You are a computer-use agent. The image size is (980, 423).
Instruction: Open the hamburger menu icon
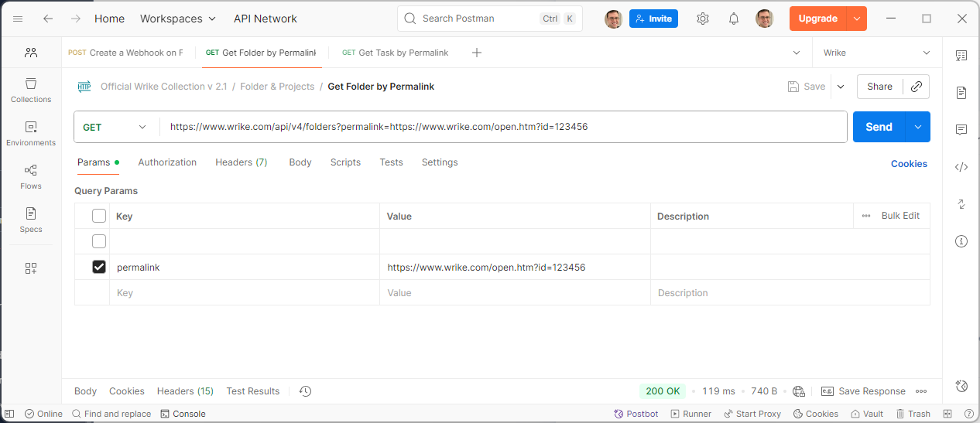point(18,19)
